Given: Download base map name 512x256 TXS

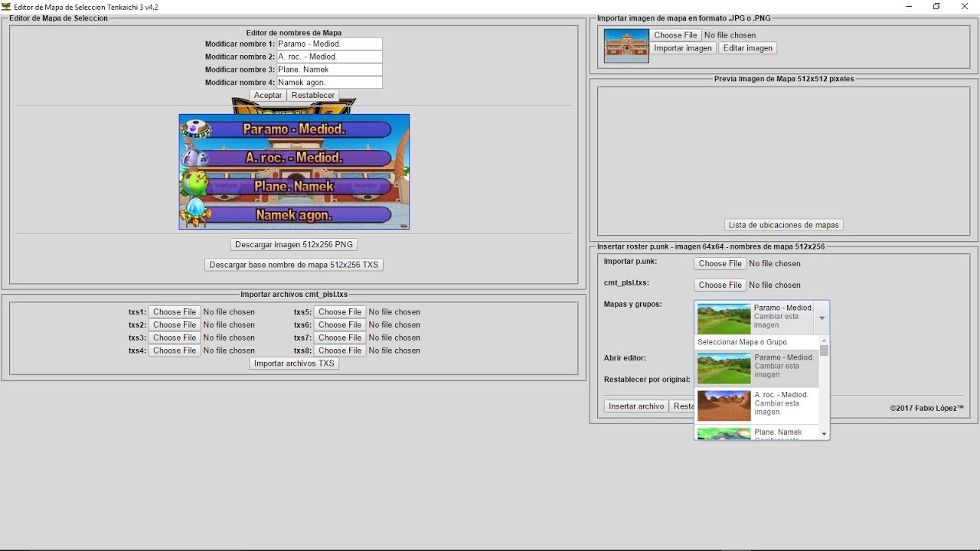Looking at the screenshot, I should (294, 265).
